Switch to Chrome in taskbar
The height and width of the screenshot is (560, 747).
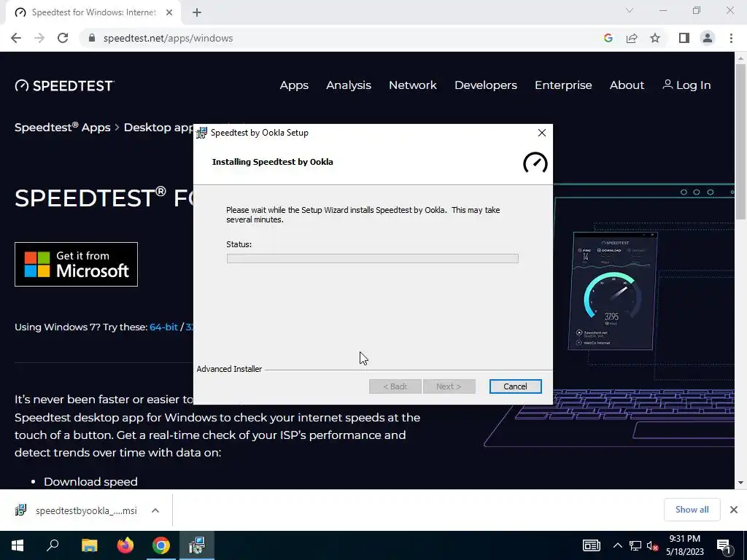pos(161,545)
